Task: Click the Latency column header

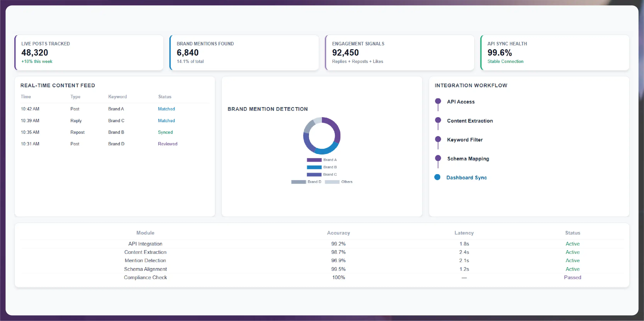Action: click(x=464, y=233)
